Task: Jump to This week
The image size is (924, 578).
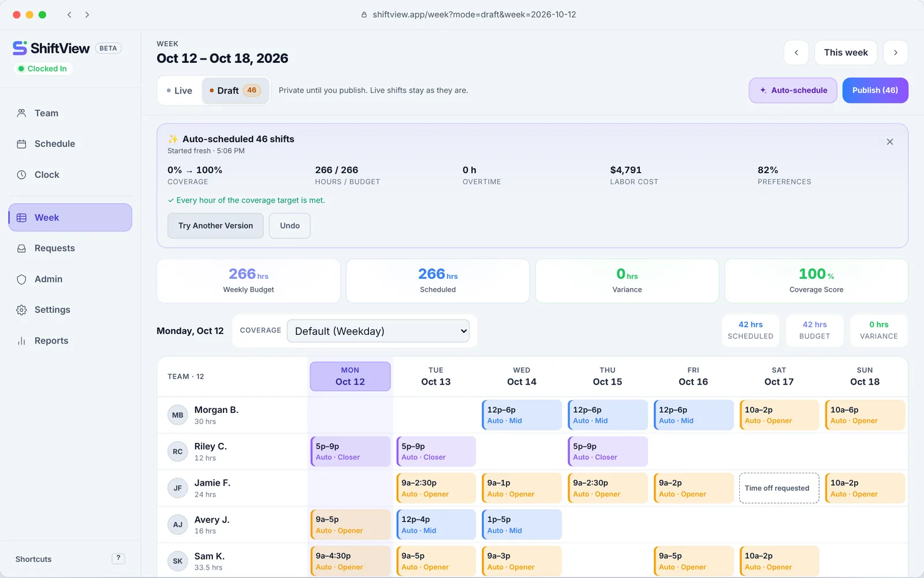Action: (845, 53)
